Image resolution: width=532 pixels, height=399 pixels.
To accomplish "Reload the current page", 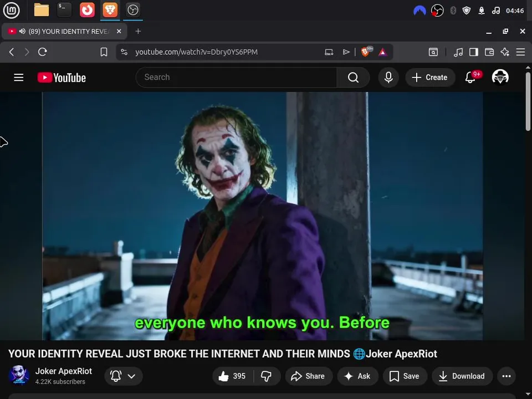I will click(x=43, y=52).
